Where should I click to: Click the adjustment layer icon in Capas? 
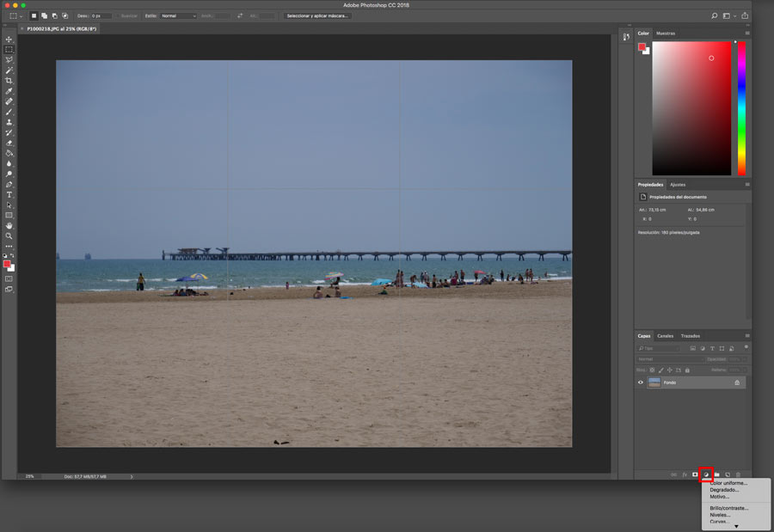coord(706,474)
